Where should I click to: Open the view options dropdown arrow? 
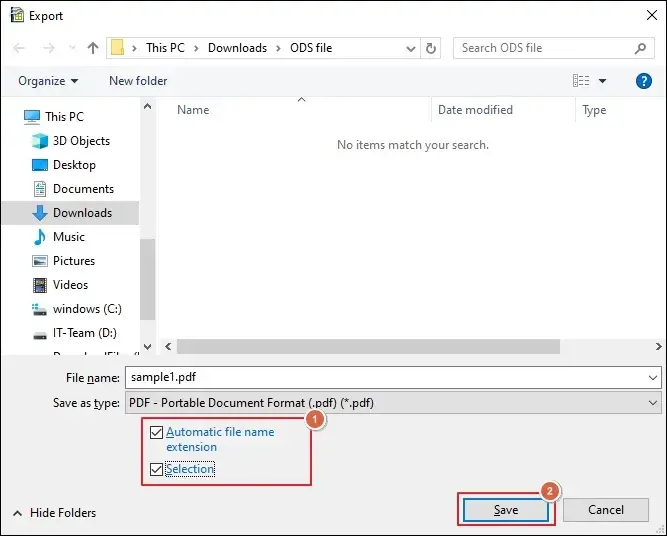click(x=602, y=81)
